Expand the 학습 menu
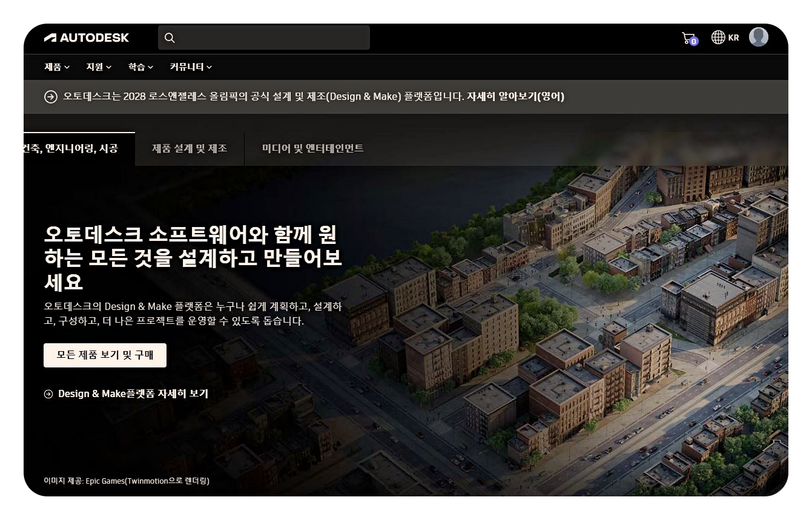The height and width of the screenshot is (520, 812). (x=140, y=67)
